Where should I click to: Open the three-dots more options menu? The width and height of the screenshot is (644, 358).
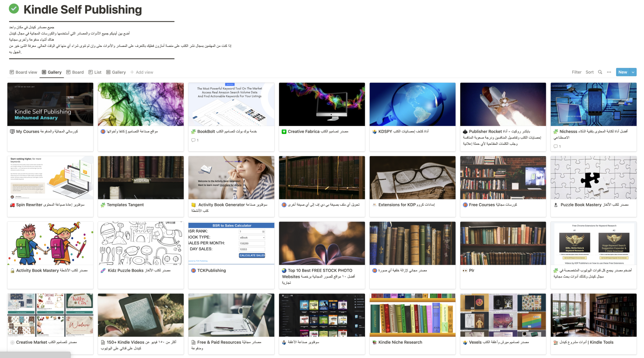click(x=609, y=72)
